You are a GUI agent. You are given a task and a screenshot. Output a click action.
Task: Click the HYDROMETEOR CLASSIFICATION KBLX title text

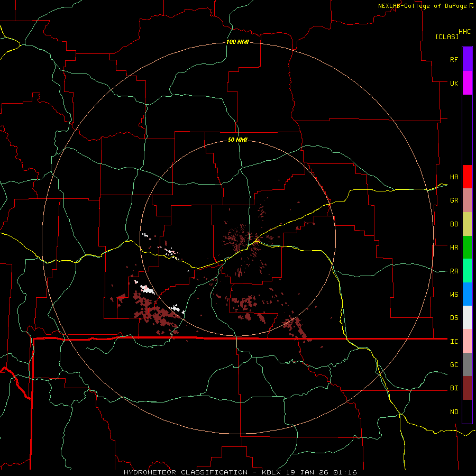click(x=240, y=472)
